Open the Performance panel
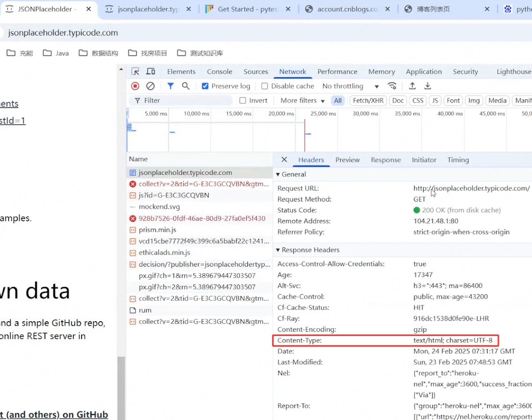 click(x=337, y=71)
